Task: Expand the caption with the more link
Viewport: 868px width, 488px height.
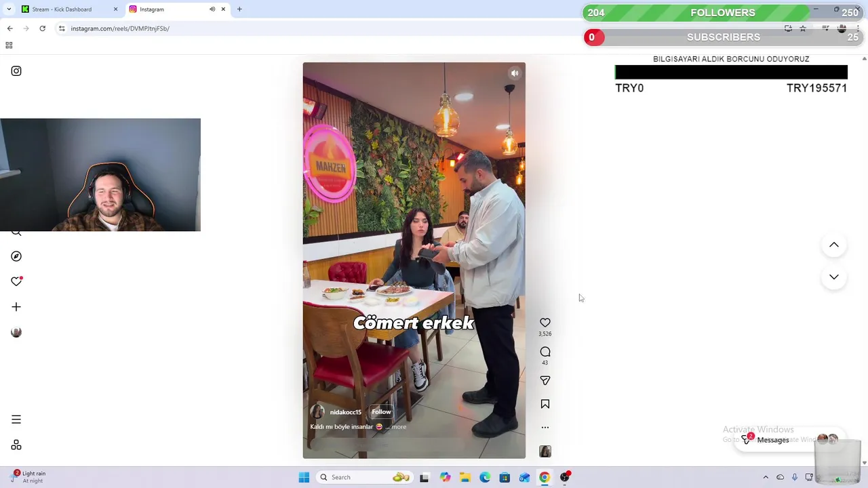Action: [x=399, y=427]
